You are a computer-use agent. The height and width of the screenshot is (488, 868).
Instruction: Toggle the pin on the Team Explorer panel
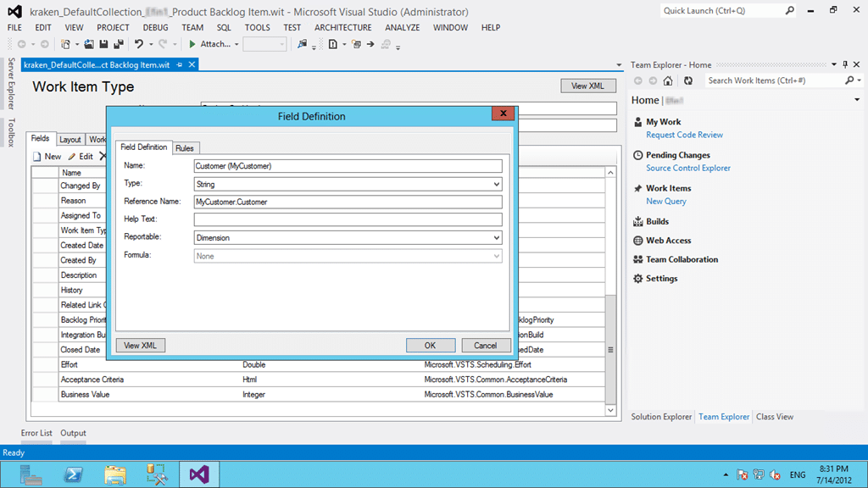pos(845,64)
